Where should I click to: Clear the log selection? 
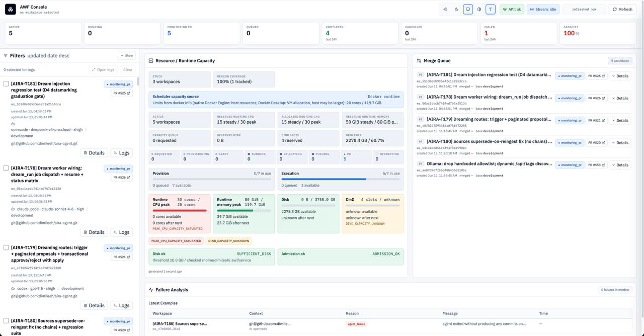point(128,69)
